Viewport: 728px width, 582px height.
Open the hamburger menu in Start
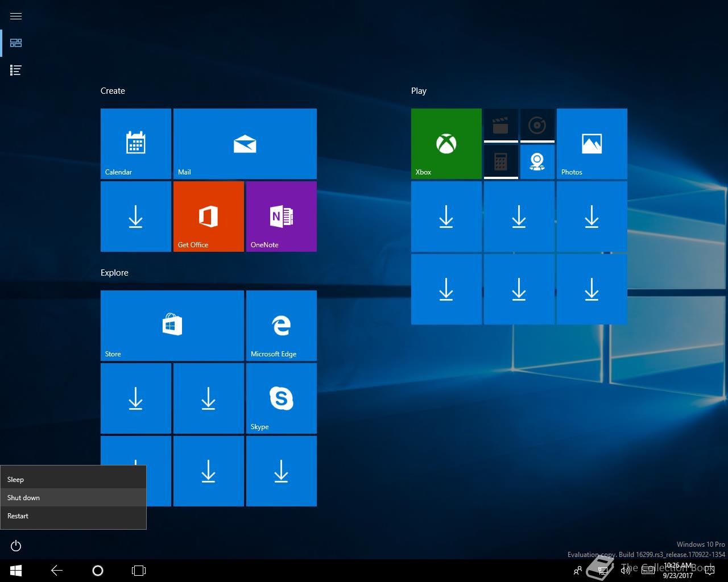pyautogui.click(x=16, y=16)
